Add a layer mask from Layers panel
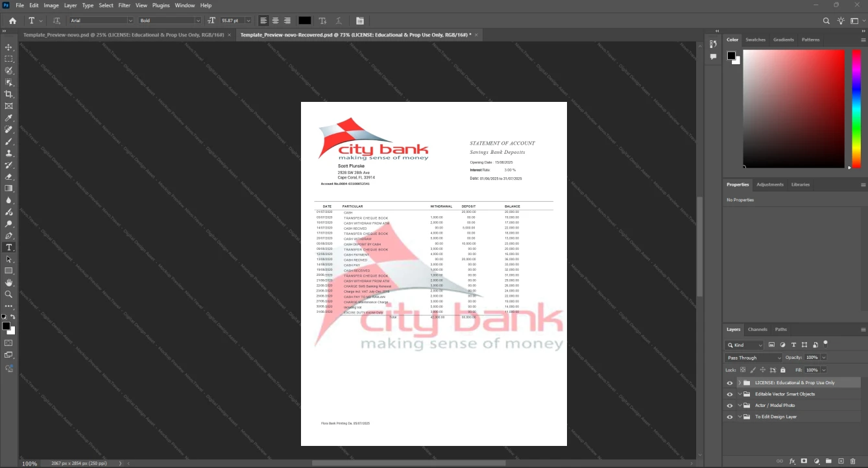The height and width of the screenshot is (468, 868). [x=804, y=461]
